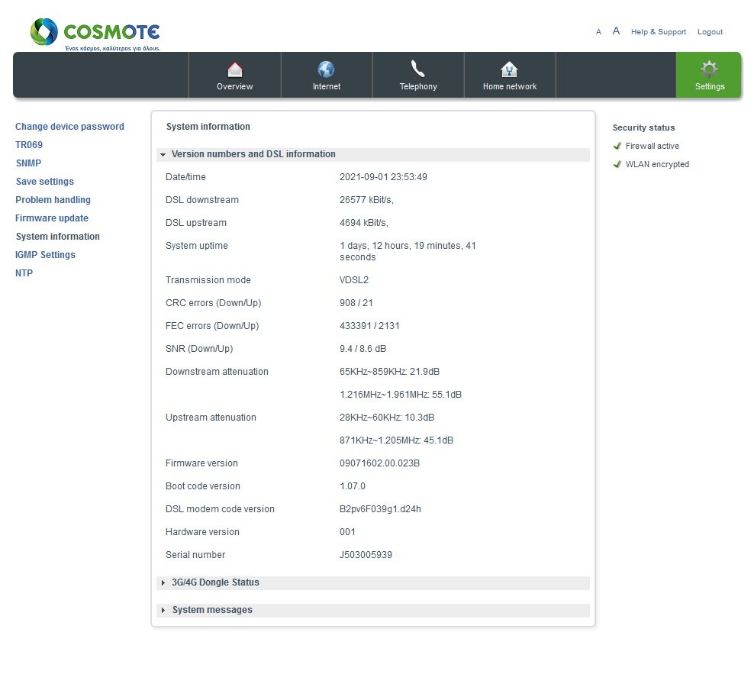Click the Firewall active checkmark icon
The height and width of the screenshot is (700, 754).
[617, 146]
